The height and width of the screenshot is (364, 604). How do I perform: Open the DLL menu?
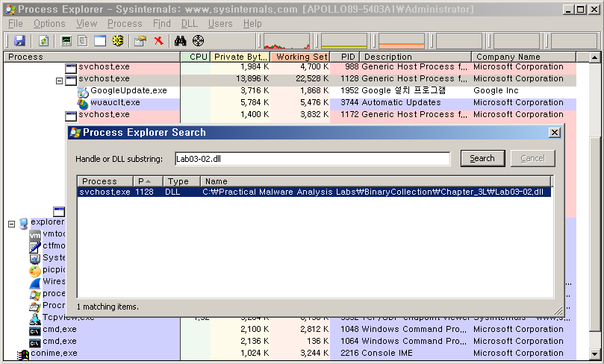(x=189, y=24)
